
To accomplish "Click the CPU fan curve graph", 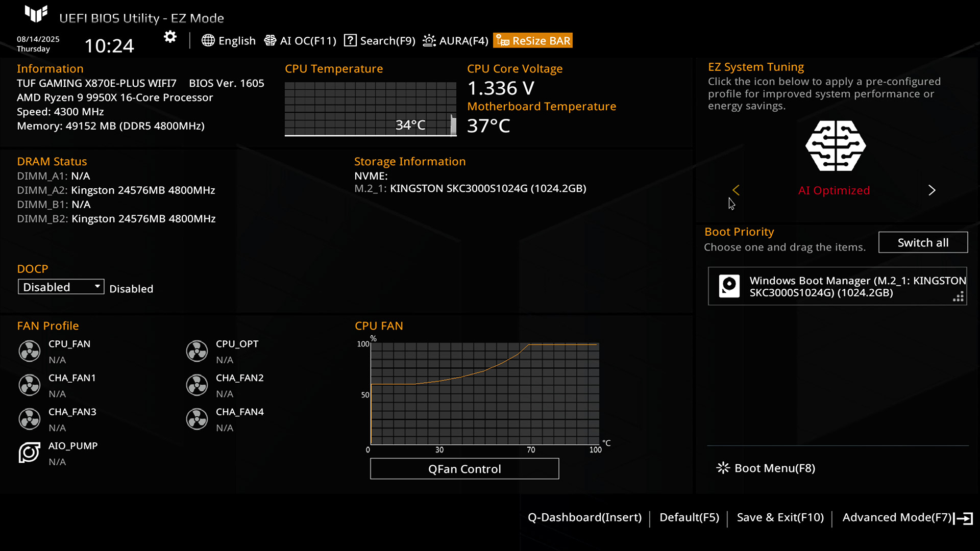I will tap(484, 394).
